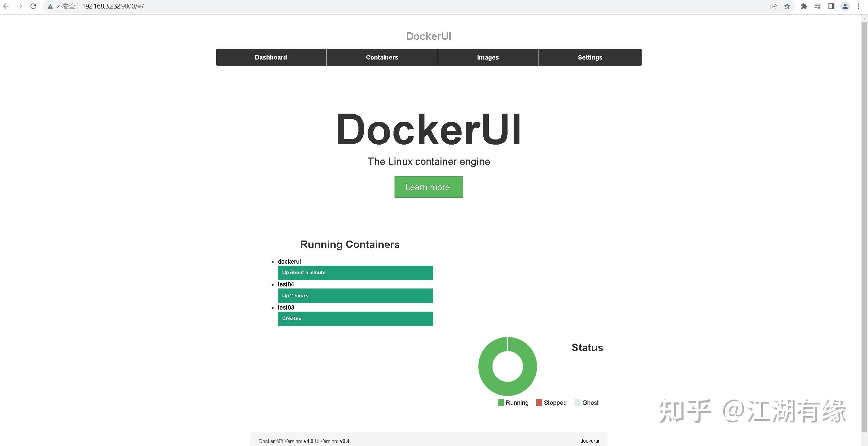Viewport: 868px width, 446px height.
Task: Click the browser back navigation arrow
Action: point(6,6)
